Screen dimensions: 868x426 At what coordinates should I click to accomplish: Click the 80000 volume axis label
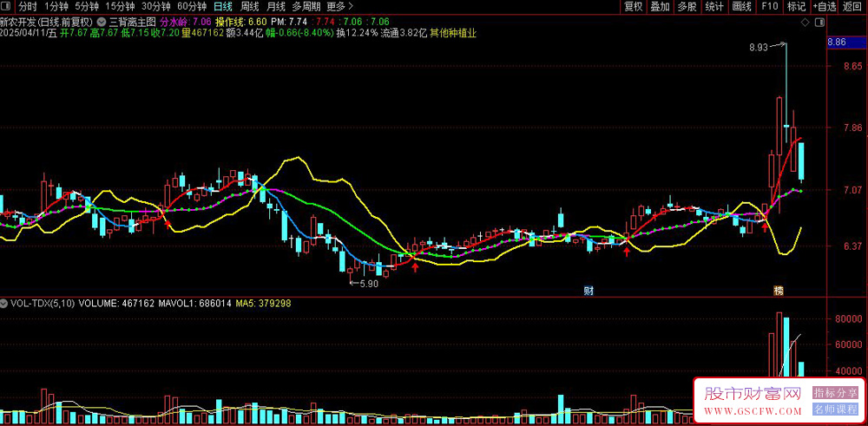tap(849, 318)
